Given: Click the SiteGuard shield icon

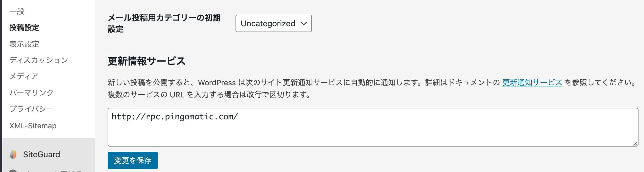Looking at the screenshot, I should (x=13, y=154).
